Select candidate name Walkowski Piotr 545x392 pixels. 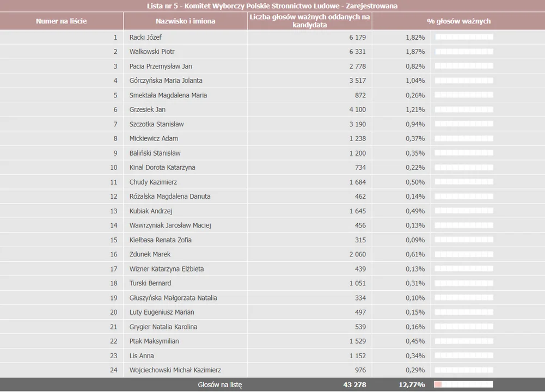click(x=152, y=51)
